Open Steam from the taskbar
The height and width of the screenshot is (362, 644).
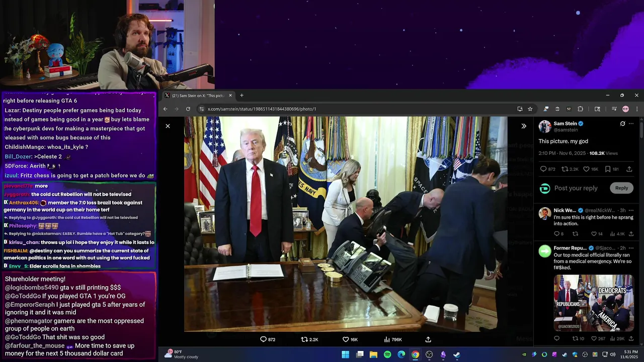click(457, 354)
